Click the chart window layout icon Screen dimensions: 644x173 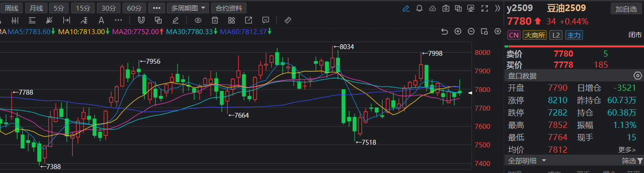[x=485, y=31]
